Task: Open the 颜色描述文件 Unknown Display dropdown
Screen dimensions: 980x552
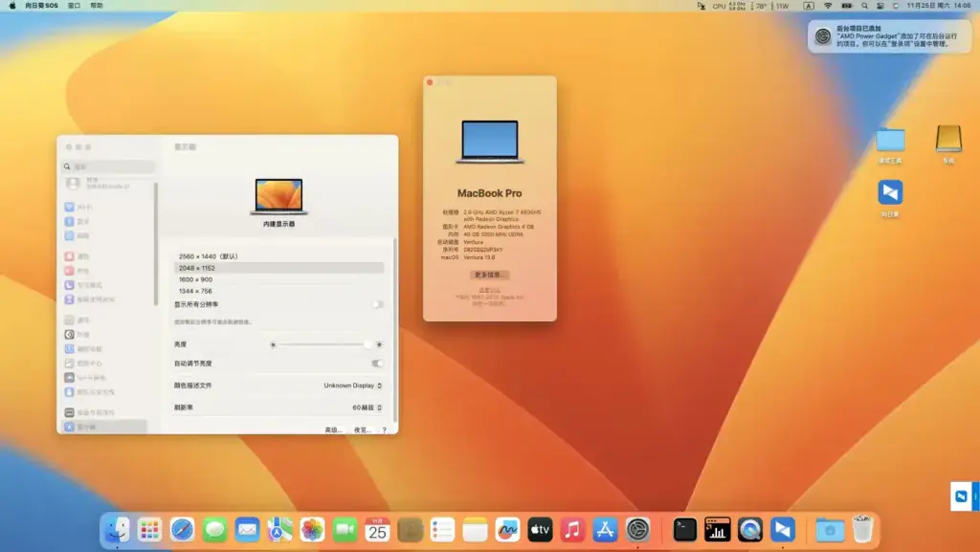Action: pos(352,386)
